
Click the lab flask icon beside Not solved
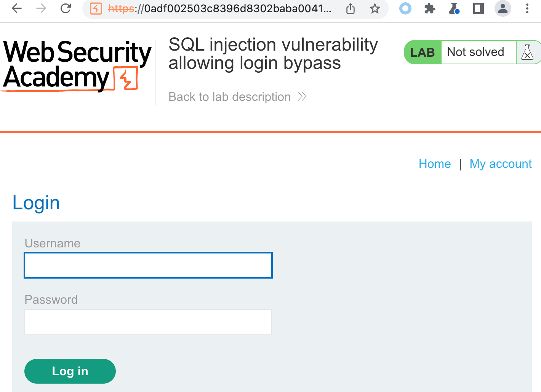point(528,52)
